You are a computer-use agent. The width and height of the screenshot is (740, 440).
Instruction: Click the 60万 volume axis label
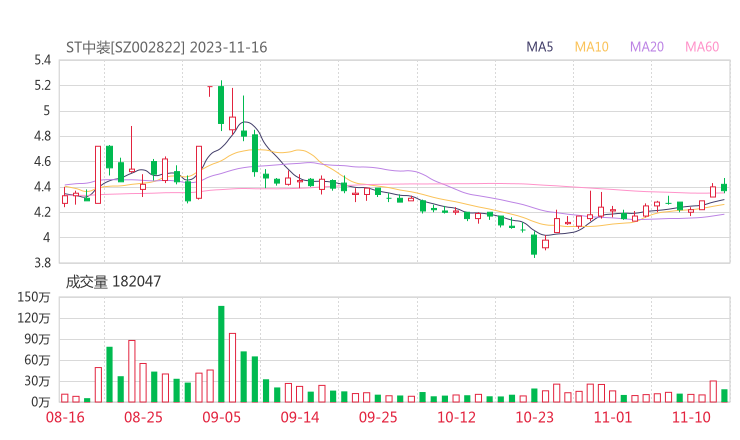tap(37, 360)
